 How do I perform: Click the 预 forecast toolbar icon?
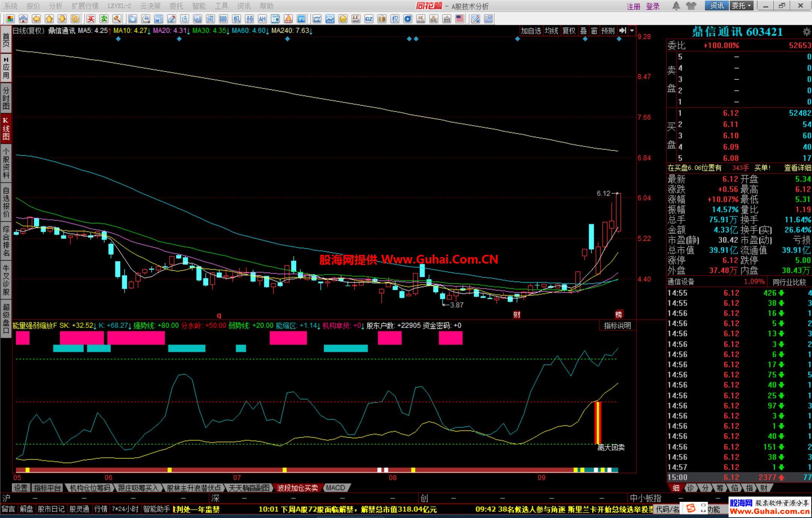249,19
